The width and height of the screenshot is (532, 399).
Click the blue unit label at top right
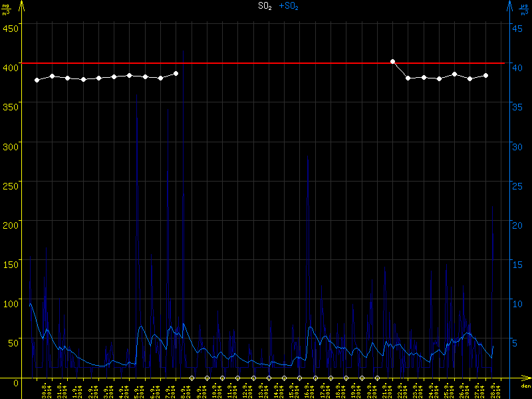[524, 9]
